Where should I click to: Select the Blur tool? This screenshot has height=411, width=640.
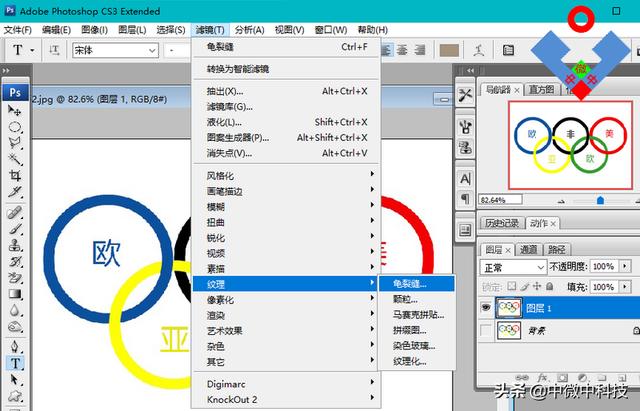click(x=15, y=310)
